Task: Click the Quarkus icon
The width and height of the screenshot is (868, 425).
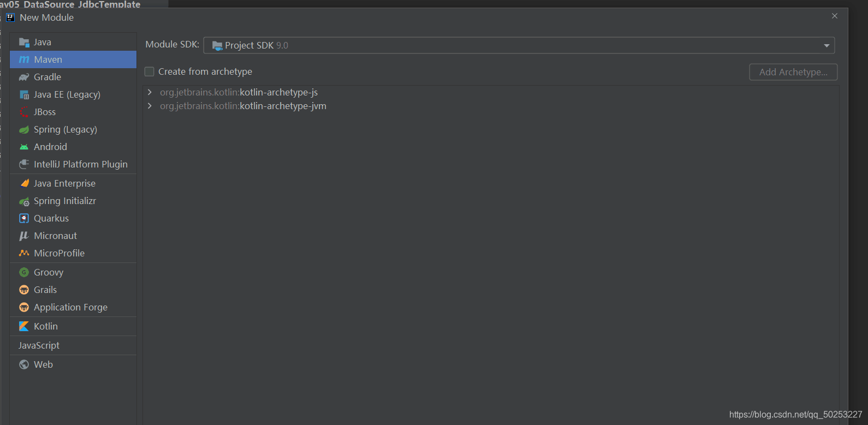Action: (x=24, y=218)
